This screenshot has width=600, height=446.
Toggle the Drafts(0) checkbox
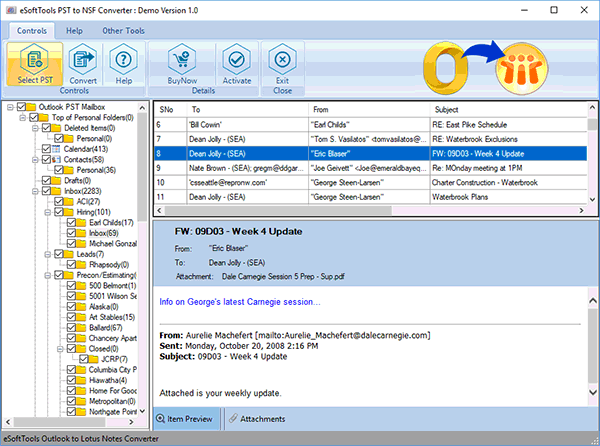click(x=46, y=181)
